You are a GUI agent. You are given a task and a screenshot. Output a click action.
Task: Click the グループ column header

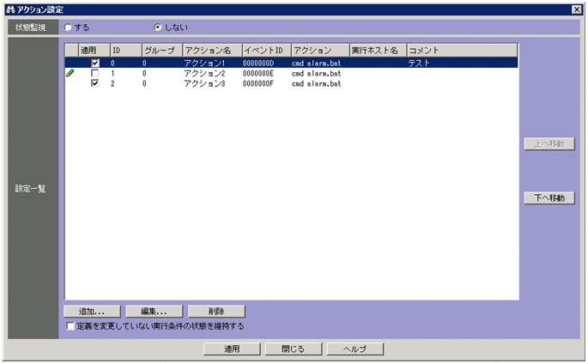[x=162, y=51]
